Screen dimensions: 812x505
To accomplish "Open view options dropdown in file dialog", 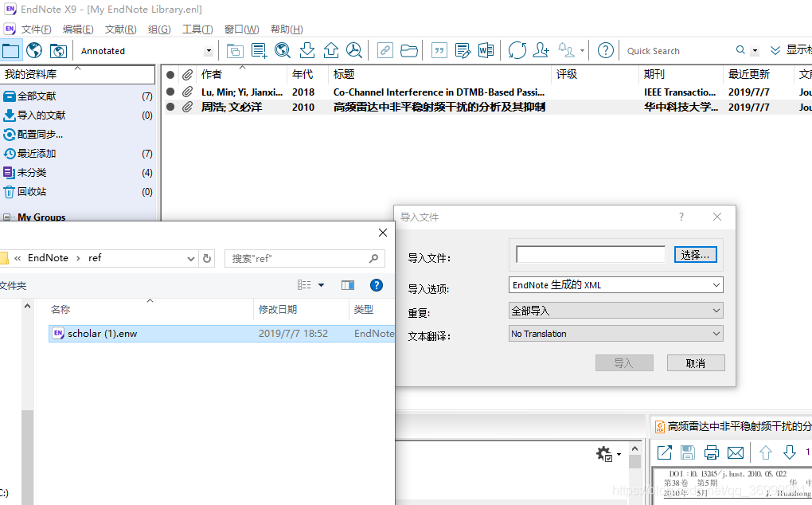I will (321, 285).
